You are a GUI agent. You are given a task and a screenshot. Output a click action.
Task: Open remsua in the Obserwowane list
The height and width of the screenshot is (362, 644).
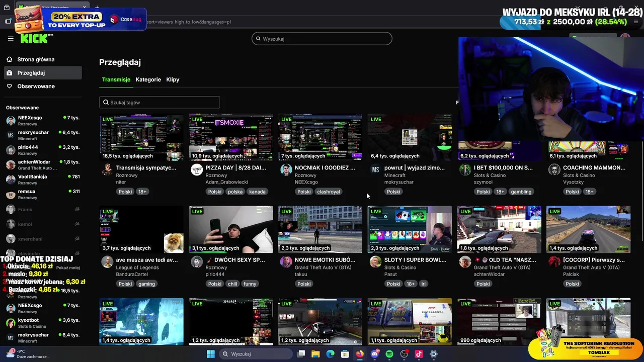point(42,194)
